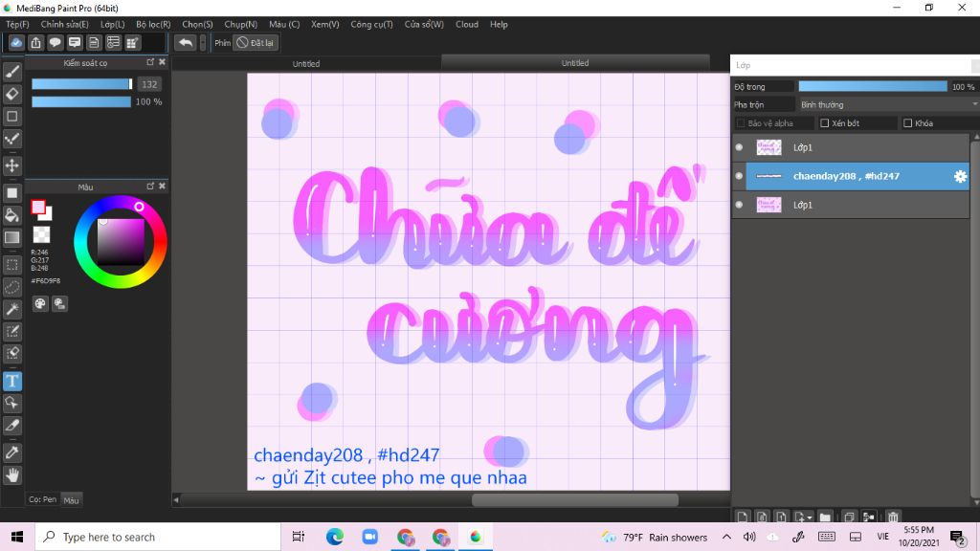Select the Divide (knife) tool
The image size is (980, 551).
(11, 426)
